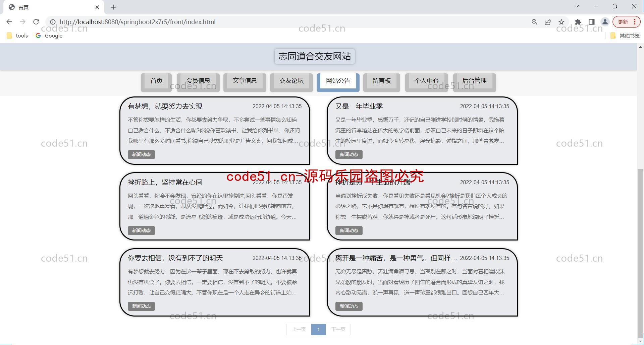Expand tab search chevron in title bar
Screen dimensions: 644x345
[x=577, y=6]
